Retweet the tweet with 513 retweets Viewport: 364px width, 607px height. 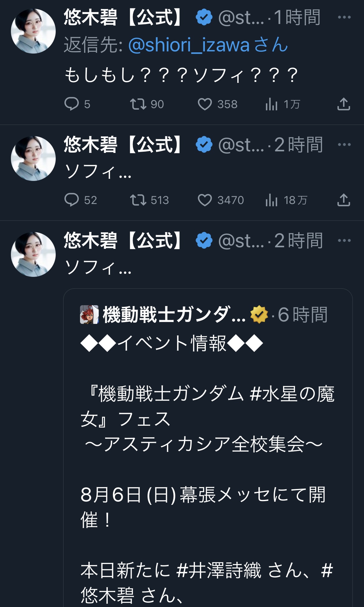click(x=138, y=200)
